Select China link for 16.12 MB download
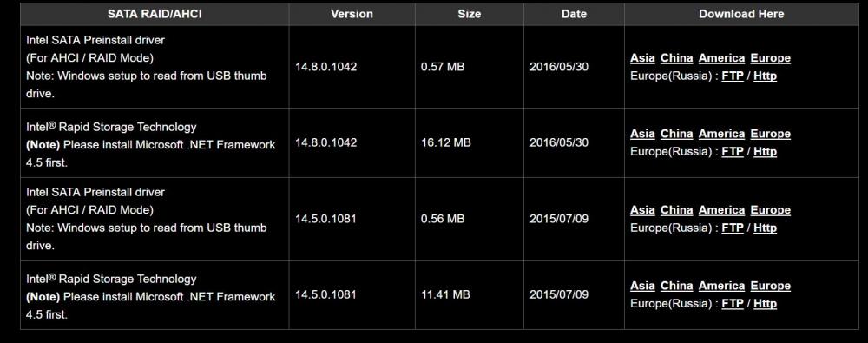The width and height of the screenshot is (868, 343). tap(676, 134)
